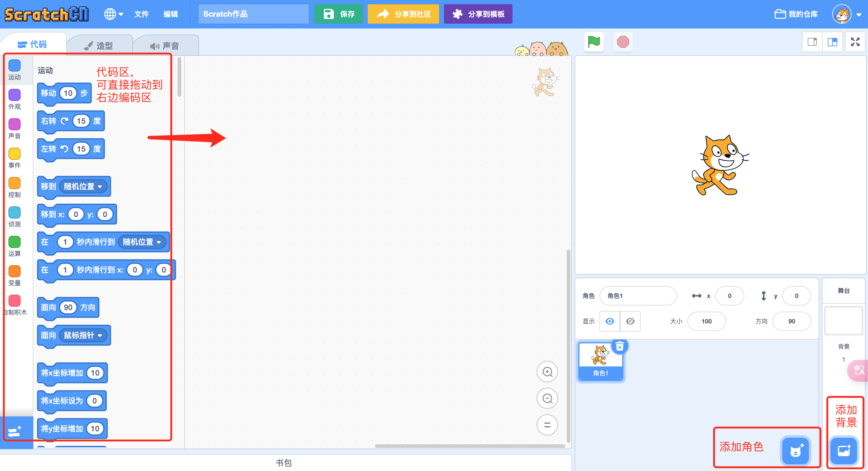Click the red stop sign button
Image resolution: width=868 pixels, height=471 pixels.
tap(623, 42)
